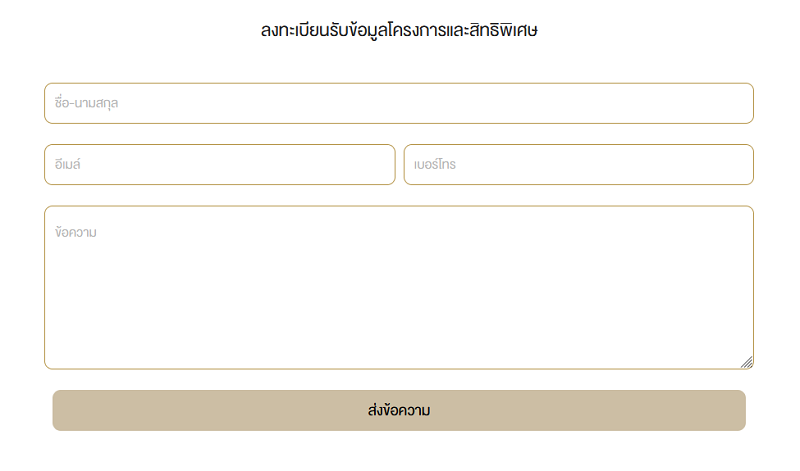Image resolution: width=800 pixels, height=471 pixels.
Task: Select the เบอร์โทร phone number field
Action: pos(579,164)
